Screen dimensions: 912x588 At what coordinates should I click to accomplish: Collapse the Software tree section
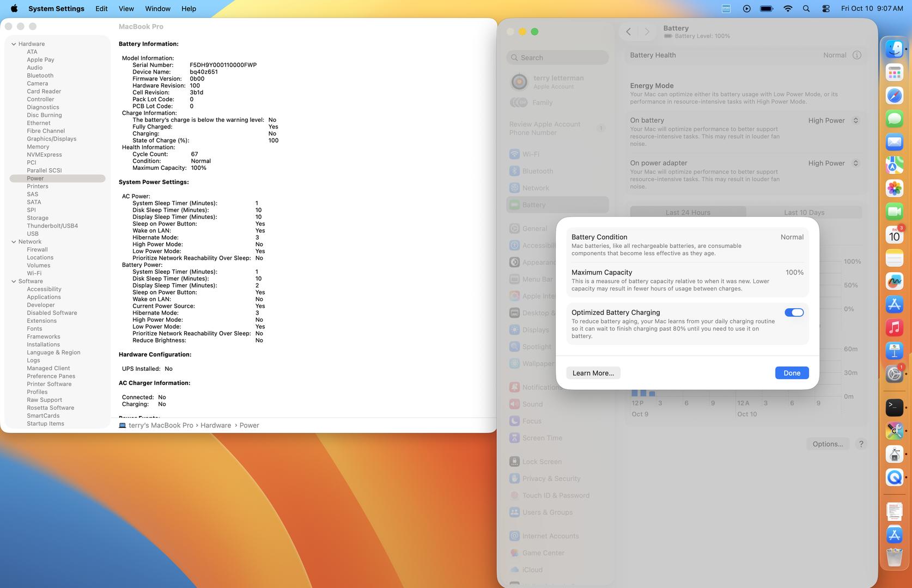click(14, 281)
